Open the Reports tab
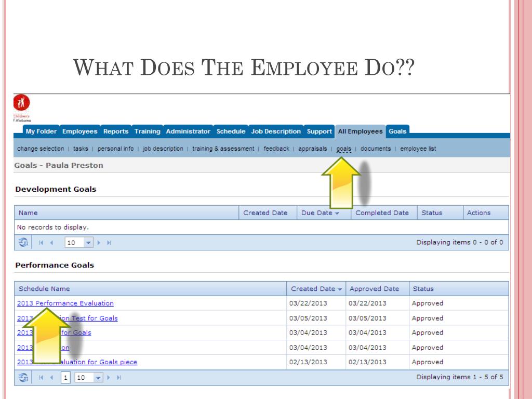 click(x=116, y=131)
